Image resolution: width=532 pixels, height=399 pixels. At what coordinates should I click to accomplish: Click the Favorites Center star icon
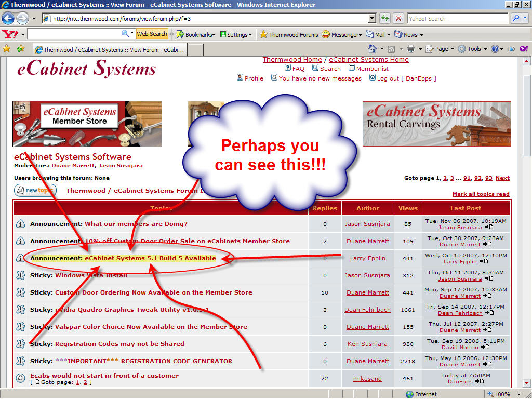pyautogui.click(x=6, y=48)
